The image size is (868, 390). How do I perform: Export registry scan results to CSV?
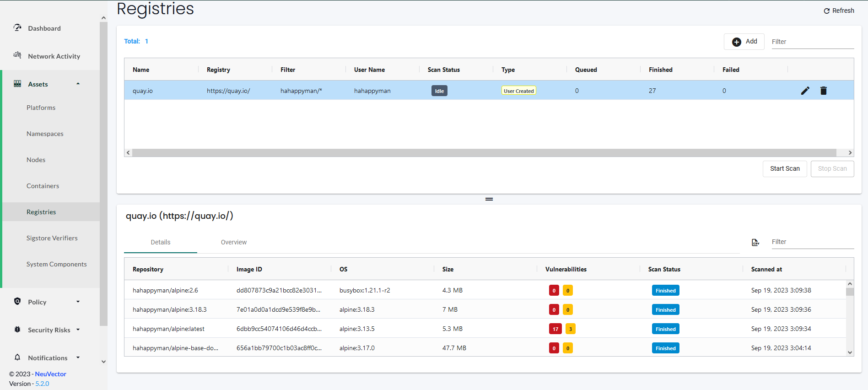point(755,242)
